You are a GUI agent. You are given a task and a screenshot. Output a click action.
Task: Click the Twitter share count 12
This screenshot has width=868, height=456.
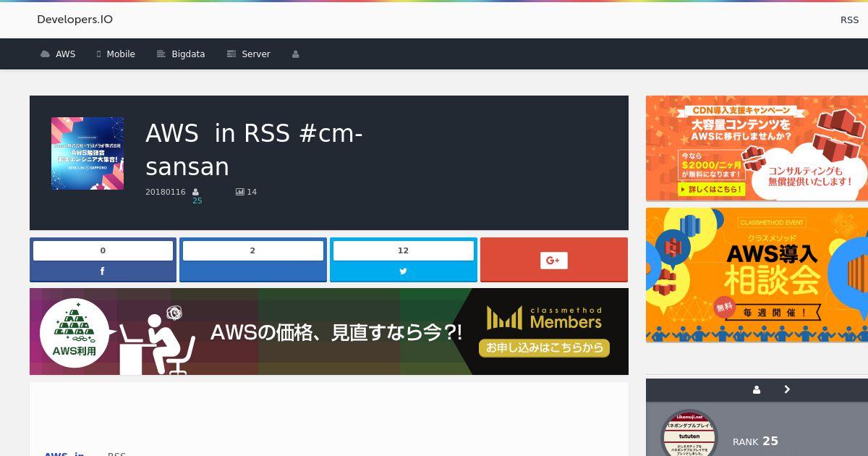click(x=404, y=250)
